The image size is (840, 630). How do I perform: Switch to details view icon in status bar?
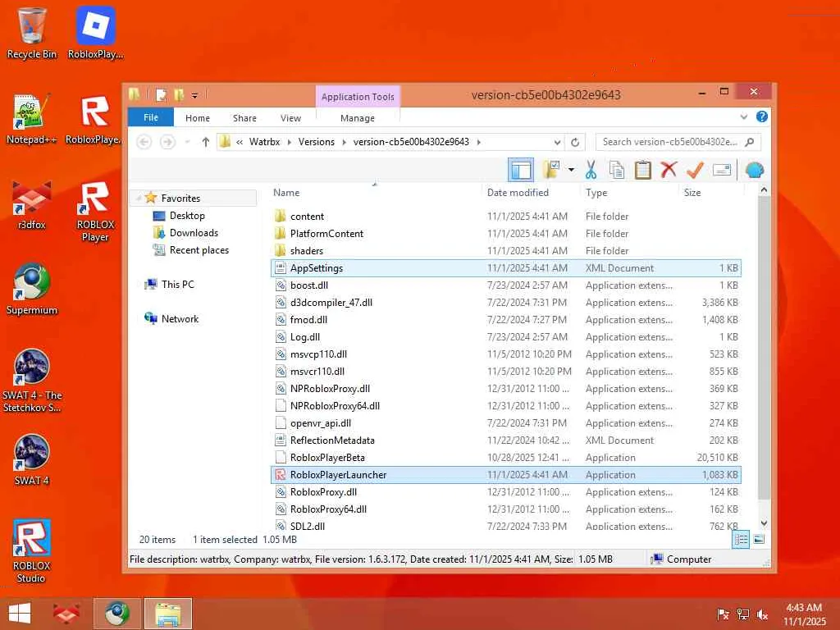(x=741, y=540)
